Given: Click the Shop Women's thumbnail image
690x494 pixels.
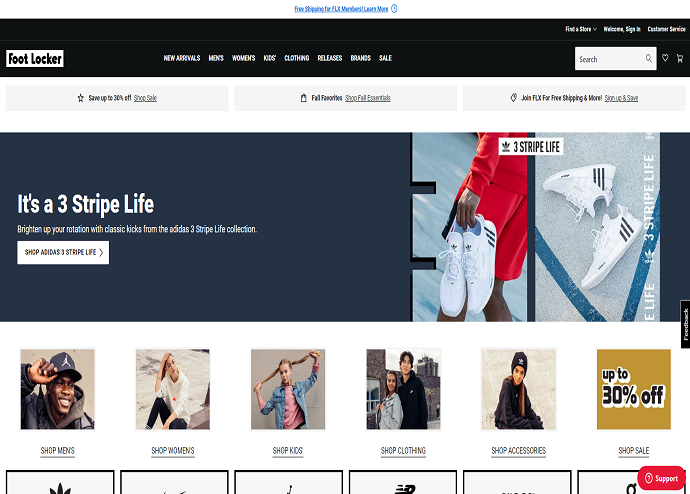Looking at the screenshot, I should tap(173, 389).
